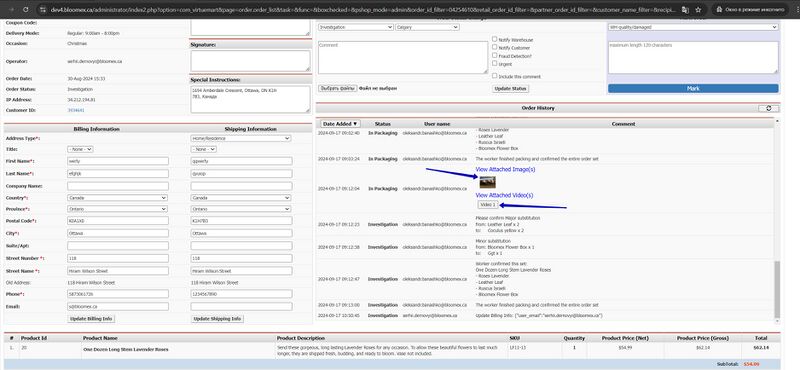
Task: Open the Video 1 attachment button
Action: pyautogui.click(x=488, y=205)
